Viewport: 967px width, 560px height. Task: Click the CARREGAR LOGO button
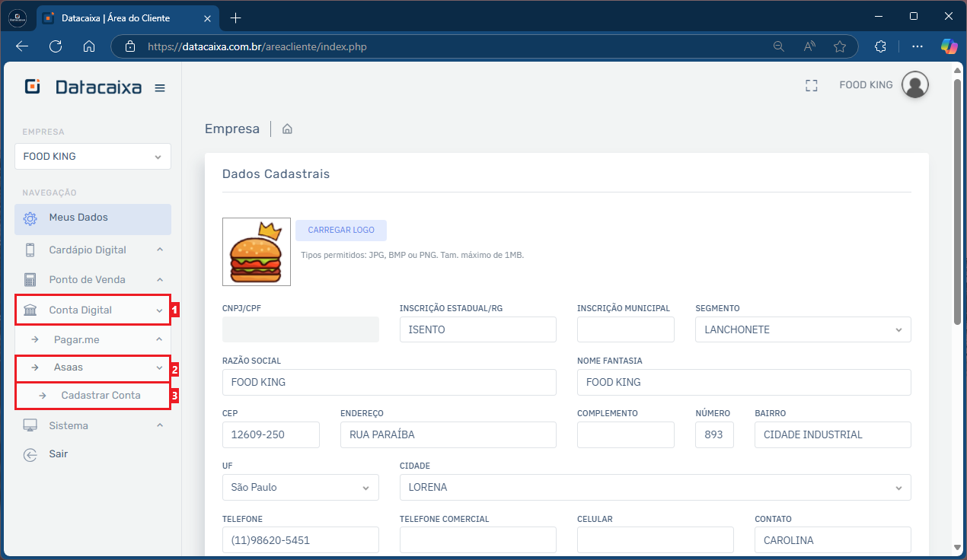tap(340, 231)
